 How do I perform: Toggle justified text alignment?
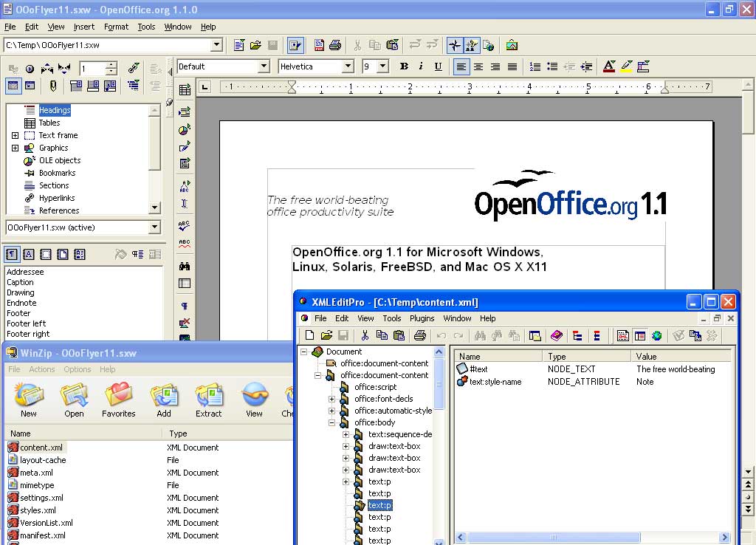click(x=512, y=66)
